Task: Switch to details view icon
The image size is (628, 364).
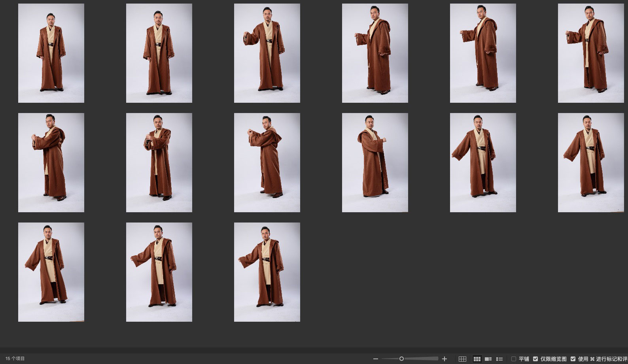Action: [x=488, y=359]
